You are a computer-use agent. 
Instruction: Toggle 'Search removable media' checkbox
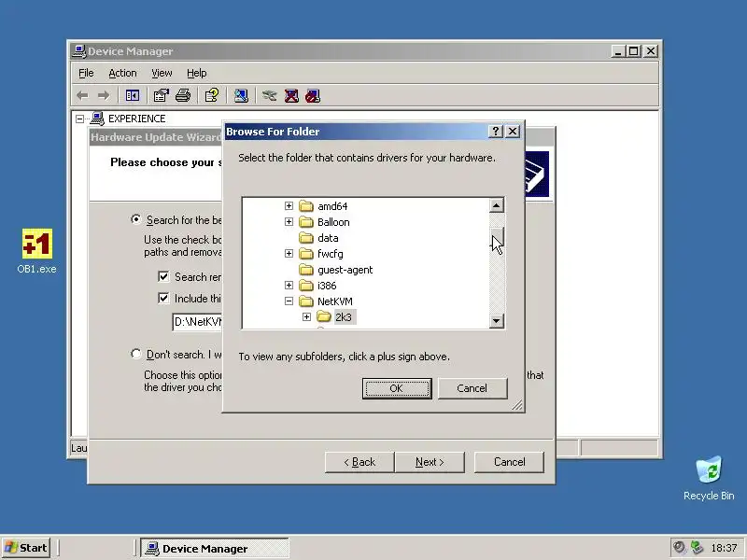click(163, 276)
